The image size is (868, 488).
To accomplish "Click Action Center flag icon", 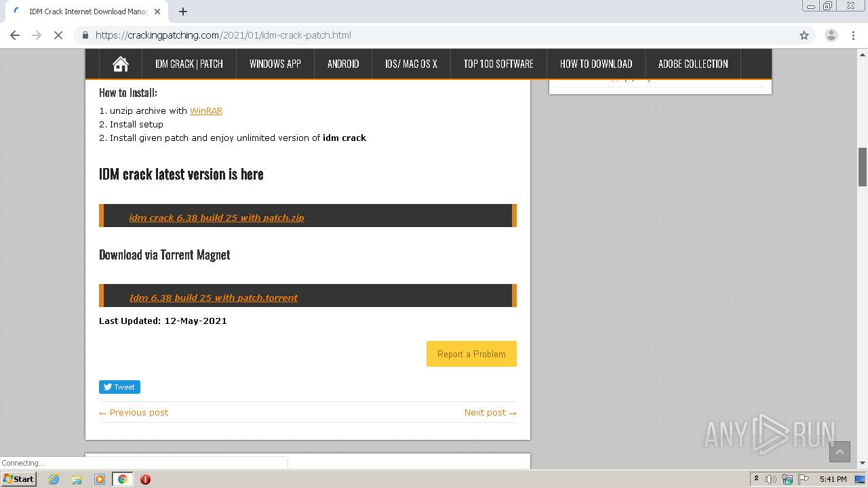I will [x=803, y=479].
